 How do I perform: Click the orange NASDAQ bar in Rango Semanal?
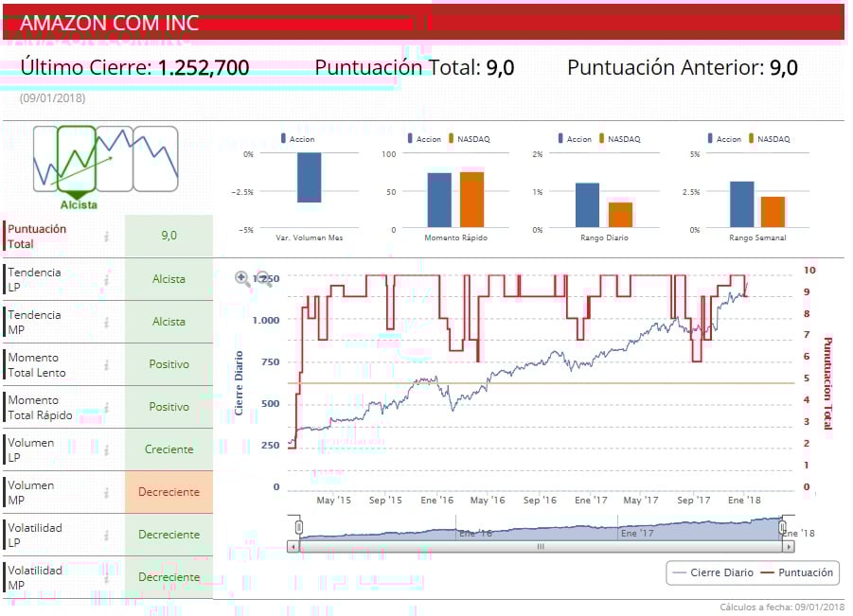[x=773, y=212]
